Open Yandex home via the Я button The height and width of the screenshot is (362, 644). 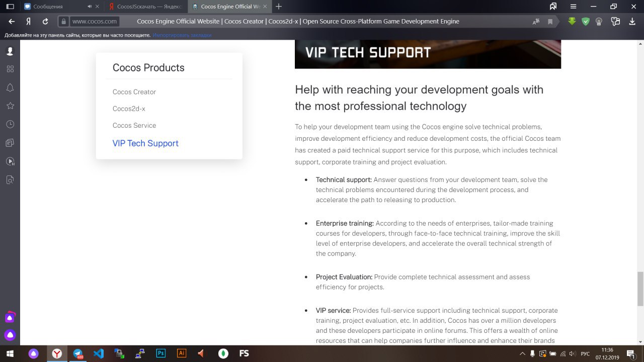(x=29, y=22)
